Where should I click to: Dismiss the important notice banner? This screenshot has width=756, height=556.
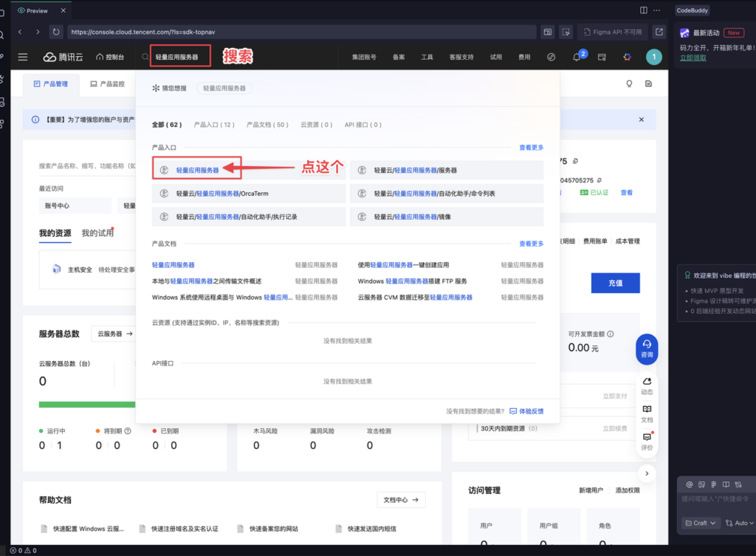coord(641,120)
